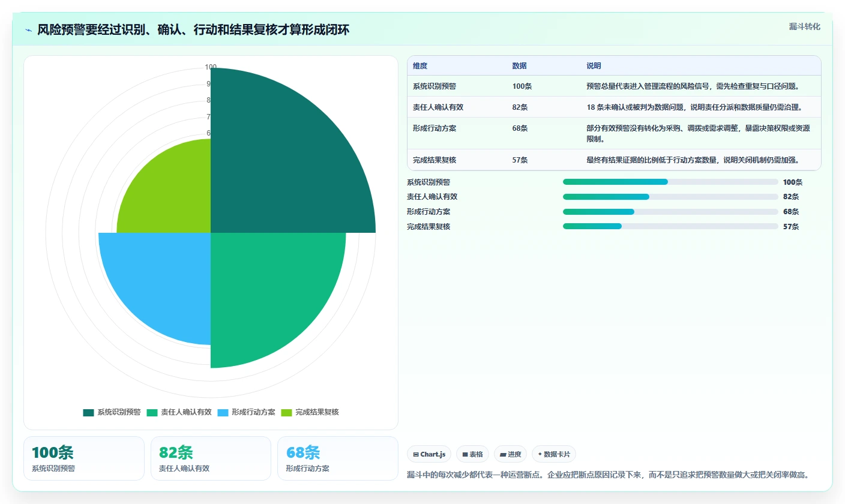
Task: Click the 责任人确认有效 progress bar
Action: tap(670, 197)
